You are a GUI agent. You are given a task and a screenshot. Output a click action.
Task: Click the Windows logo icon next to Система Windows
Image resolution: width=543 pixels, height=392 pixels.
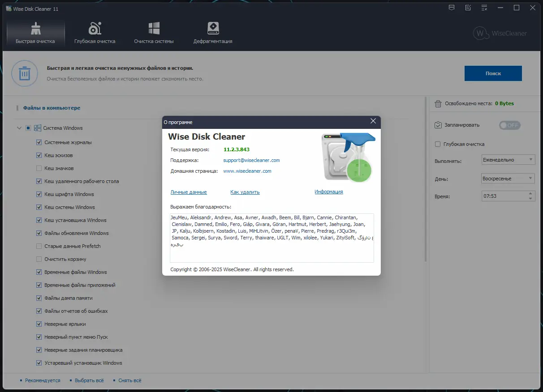coord(37,128)
